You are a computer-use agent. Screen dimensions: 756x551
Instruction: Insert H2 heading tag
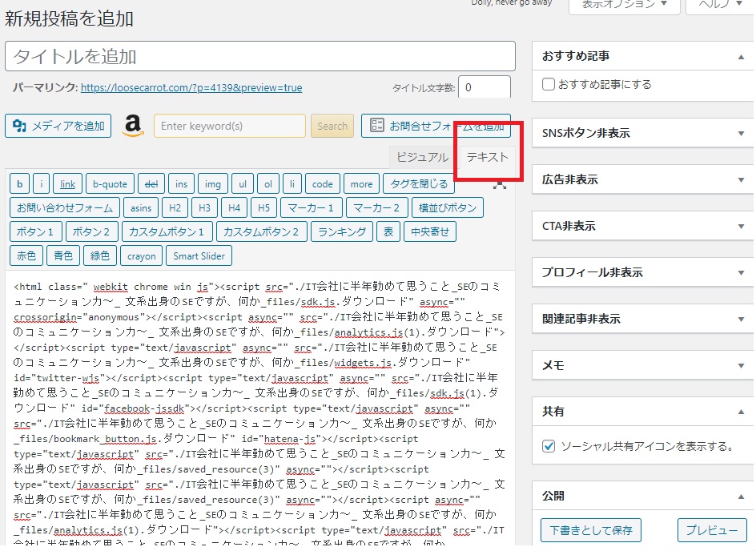[x=175, y=207]
